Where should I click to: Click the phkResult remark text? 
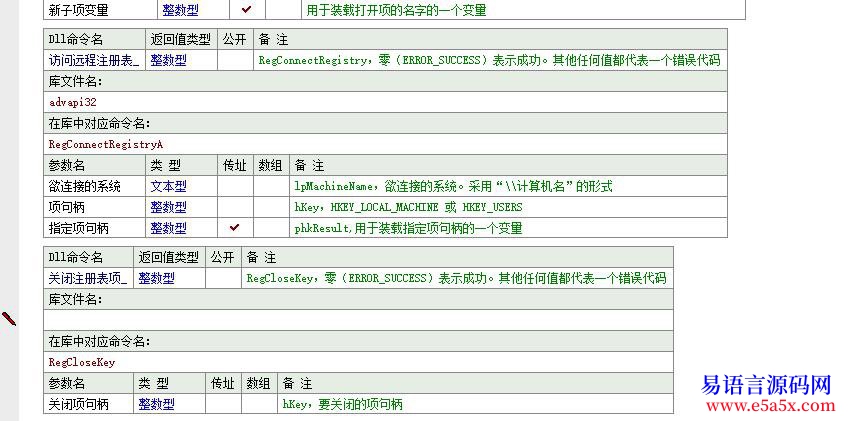pos(408,228)
